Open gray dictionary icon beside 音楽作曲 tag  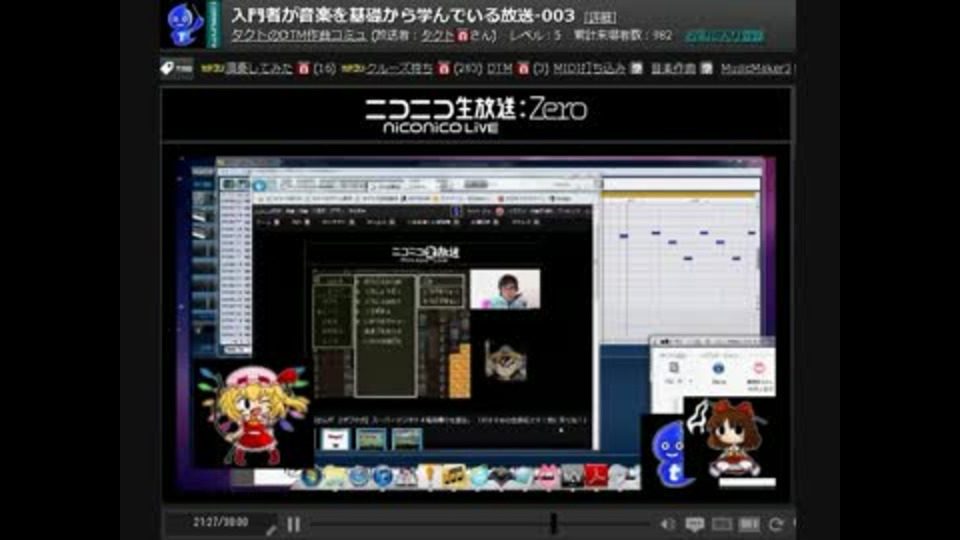[706, 69]
